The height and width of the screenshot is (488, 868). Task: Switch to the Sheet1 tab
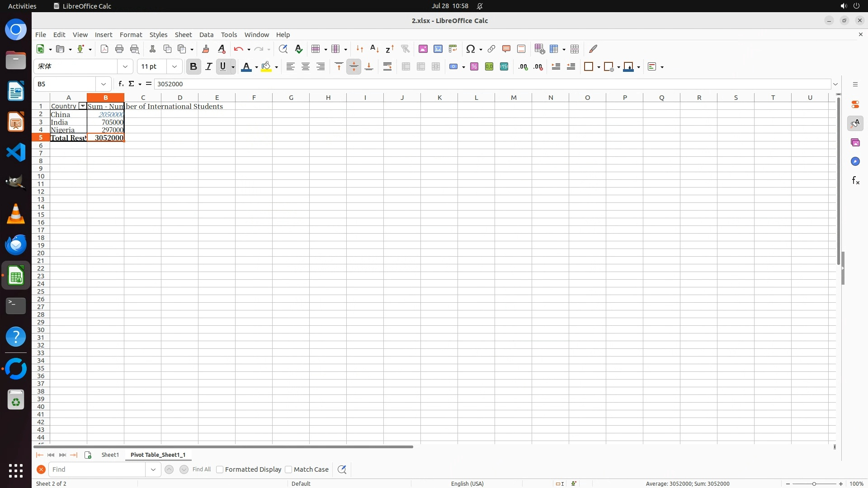[110, 455]
